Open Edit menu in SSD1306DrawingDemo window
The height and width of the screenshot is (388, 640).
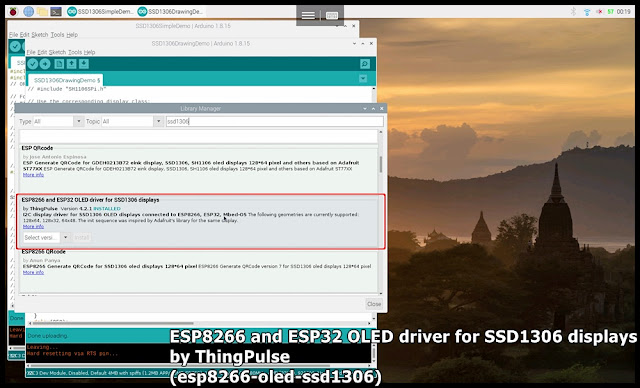[x=42, y=52]
